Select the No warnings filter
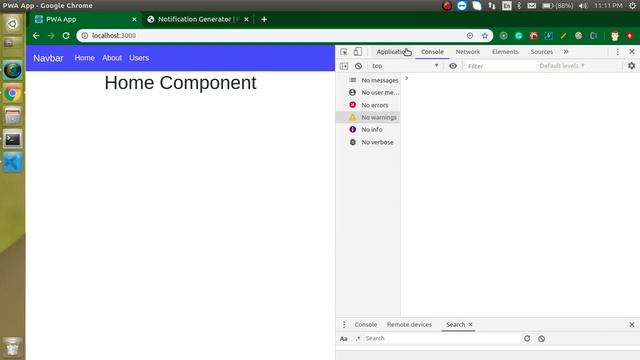Screen dimensions: 640x360 368,117
